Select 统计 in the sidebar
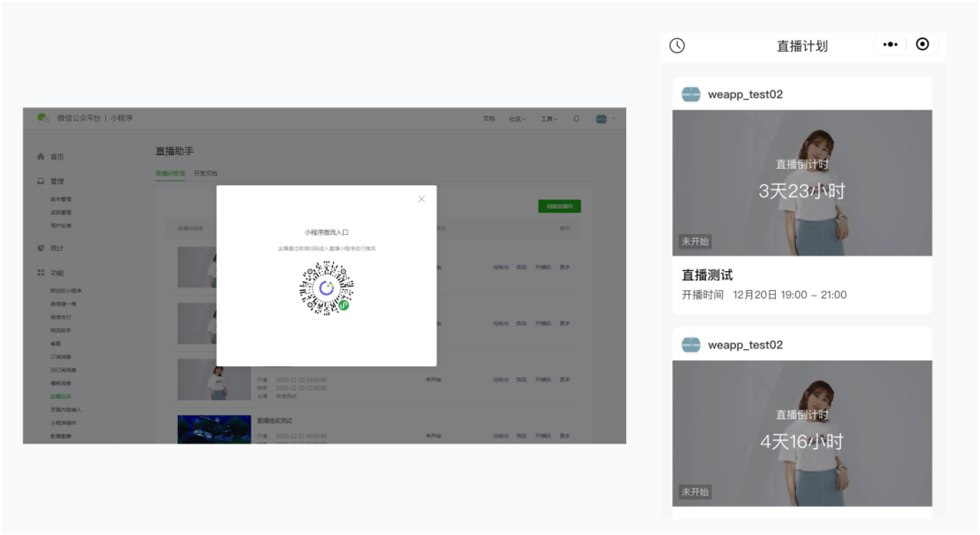This screenshot has height=535, width=980. coord(57,248)
